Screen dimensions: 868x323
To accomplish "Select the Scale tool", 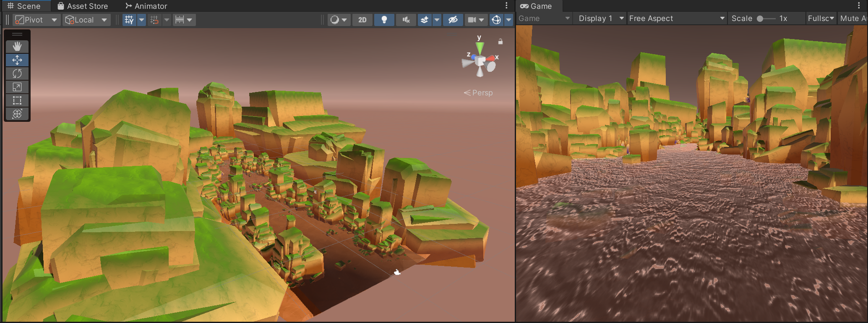I will click(x=17, y=87).
